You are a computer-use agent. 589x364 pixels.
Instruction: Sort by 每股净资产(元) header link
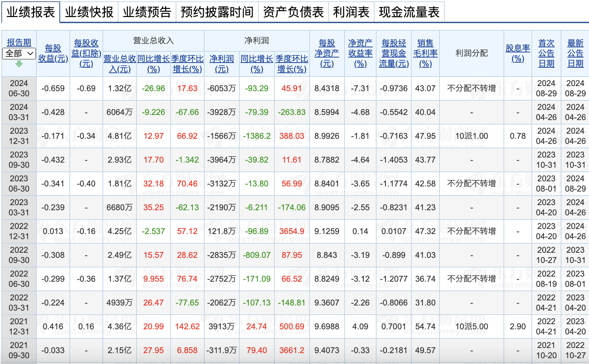click(x=327, y=53)
